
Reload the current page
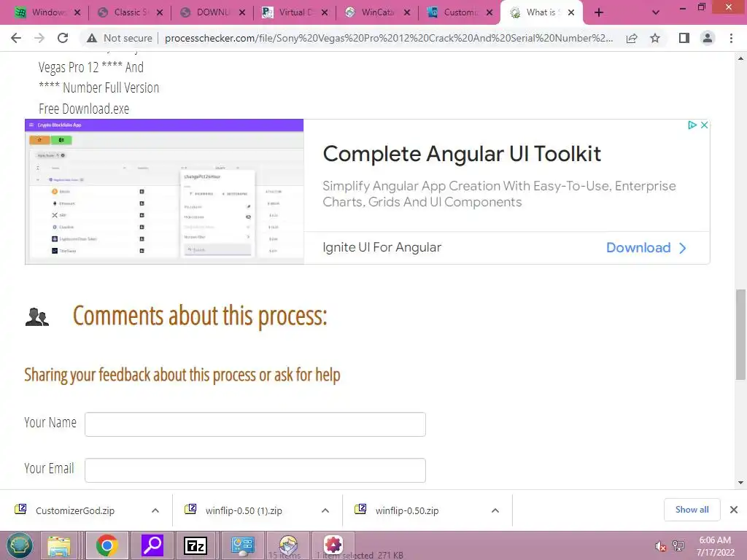click(63, 38)
